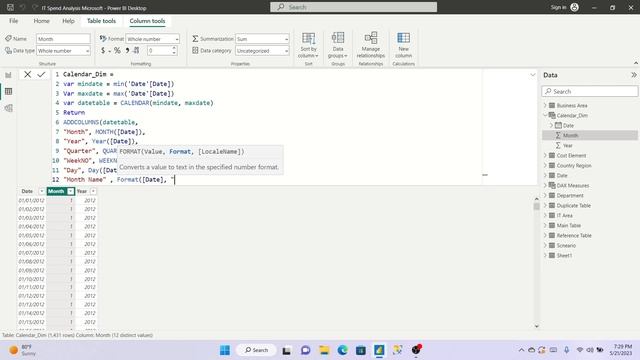The image size is (640, 360).
Task: Cancel the formula edit with X icon
Action: 27,74
